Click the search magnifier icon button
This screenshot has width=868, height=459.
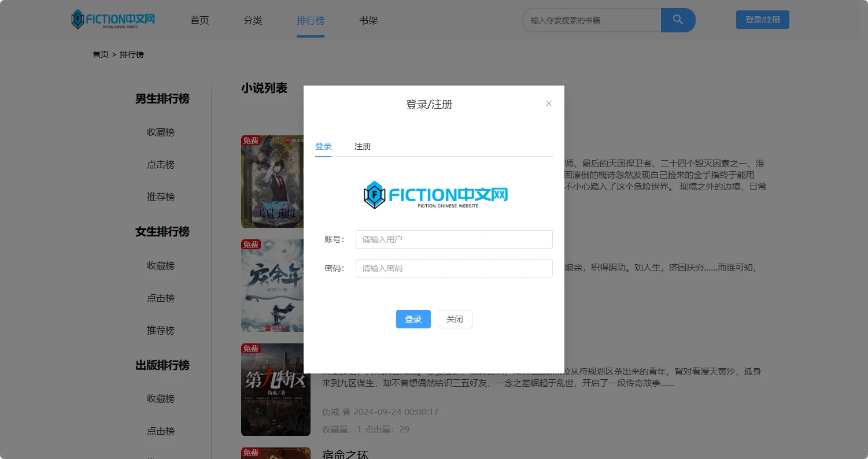(x=678, y=20)
